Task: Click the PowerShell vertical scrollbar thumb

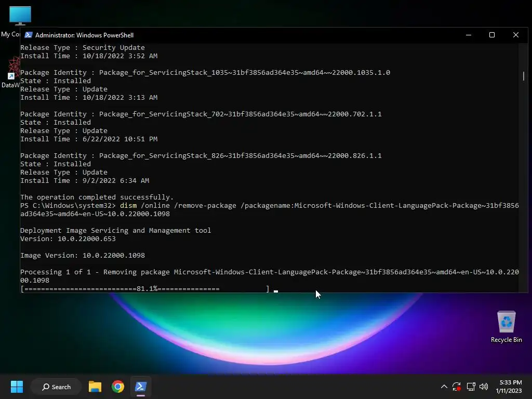Action: tap(524, 76)
